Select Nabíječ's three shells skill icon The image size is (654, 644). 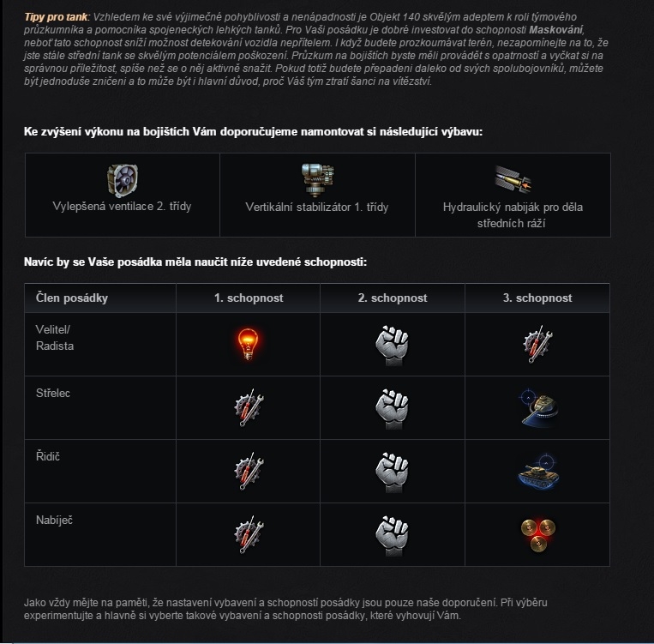click(x=537, y=535)
